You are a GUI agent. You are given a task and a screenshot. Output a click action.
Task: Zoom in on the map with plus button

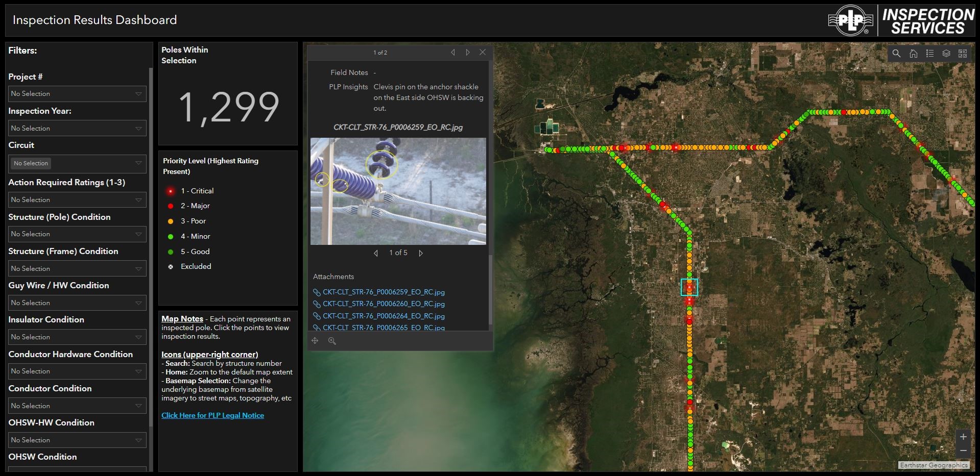963,437
